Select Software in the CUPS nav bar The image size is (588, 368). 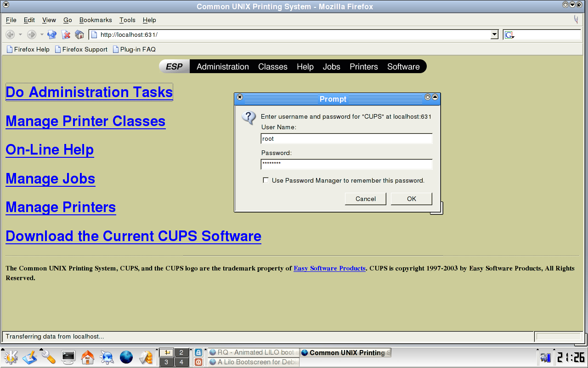403,67
